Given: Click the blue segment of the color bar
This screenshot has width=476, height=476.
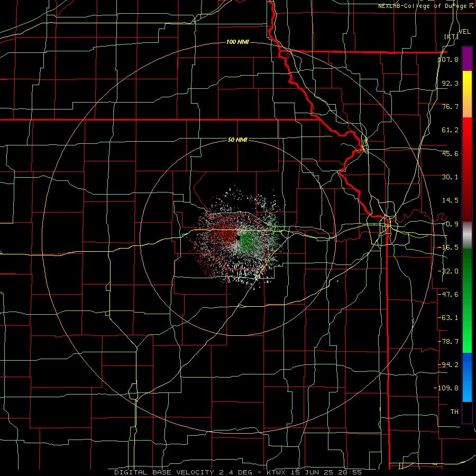Looking at the screenshot, I should 467,377.
